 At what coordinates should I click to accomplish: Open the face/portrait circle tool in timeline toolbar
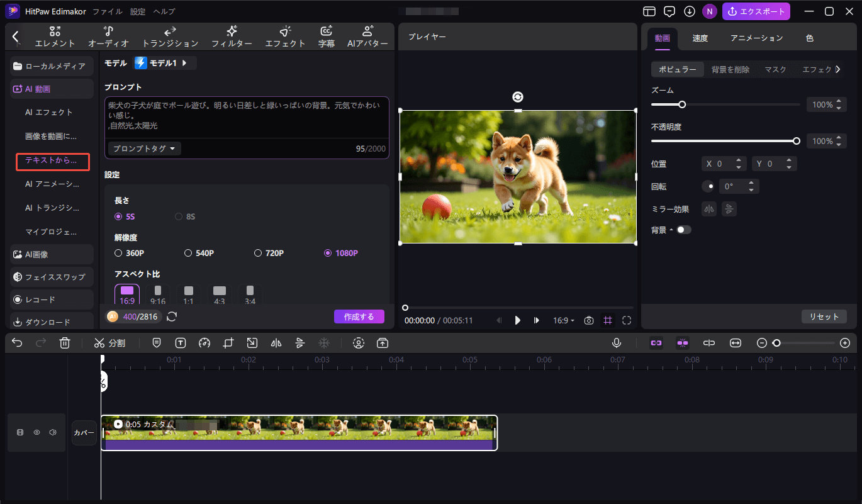[359, 343]
